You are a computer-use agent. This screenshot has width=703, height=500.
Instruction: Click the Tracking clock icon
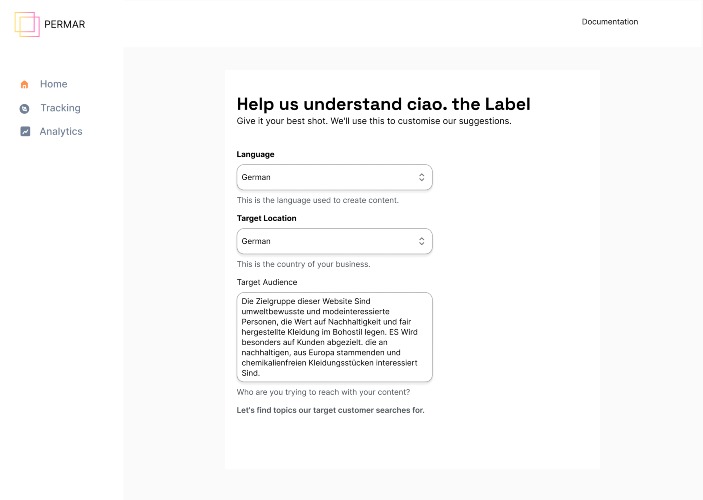pyautogui.click(x=25, y=109)
